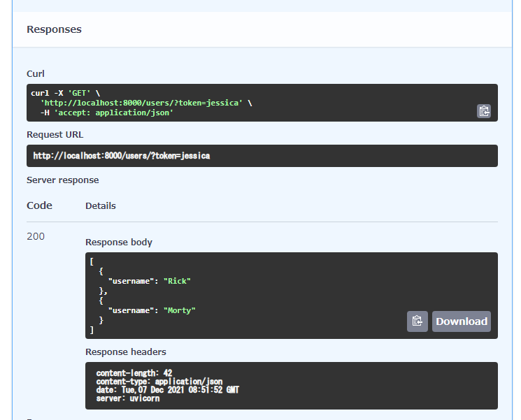This screenshot has height=420, width=521.
Task: Click the server: uvicorn header
Action: 128,398
